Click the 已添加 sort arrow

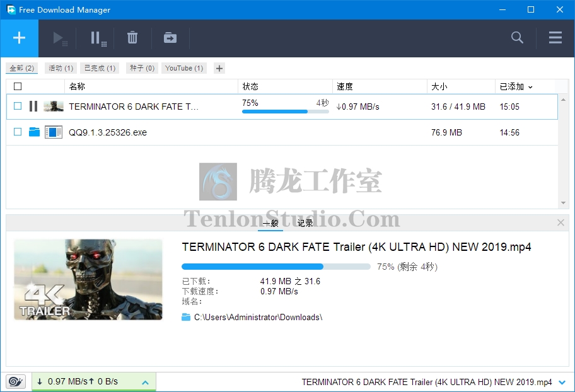pyautogui.click(x=530, y=87)
